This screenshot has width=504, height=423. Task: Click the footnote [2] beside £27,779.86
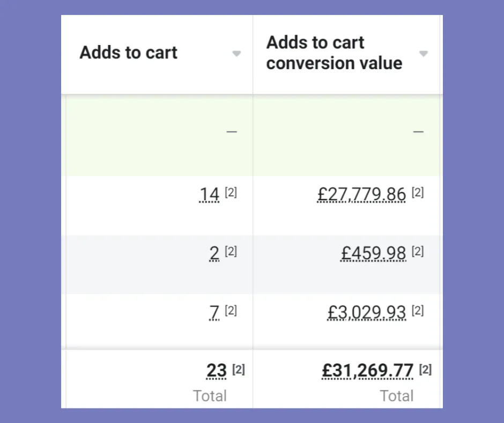tap(418, 193)
